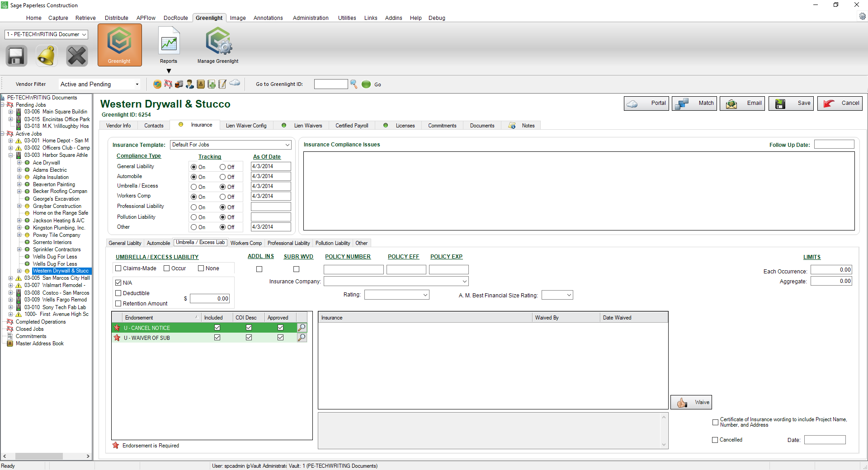
Task: Check the Cancelled checkbox
Action: pos(715,440)
